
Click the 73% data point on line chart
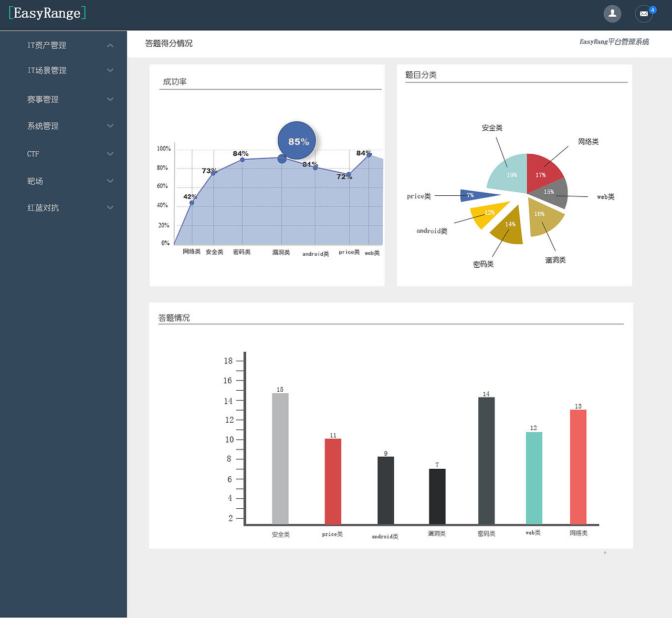pos(213,172)
